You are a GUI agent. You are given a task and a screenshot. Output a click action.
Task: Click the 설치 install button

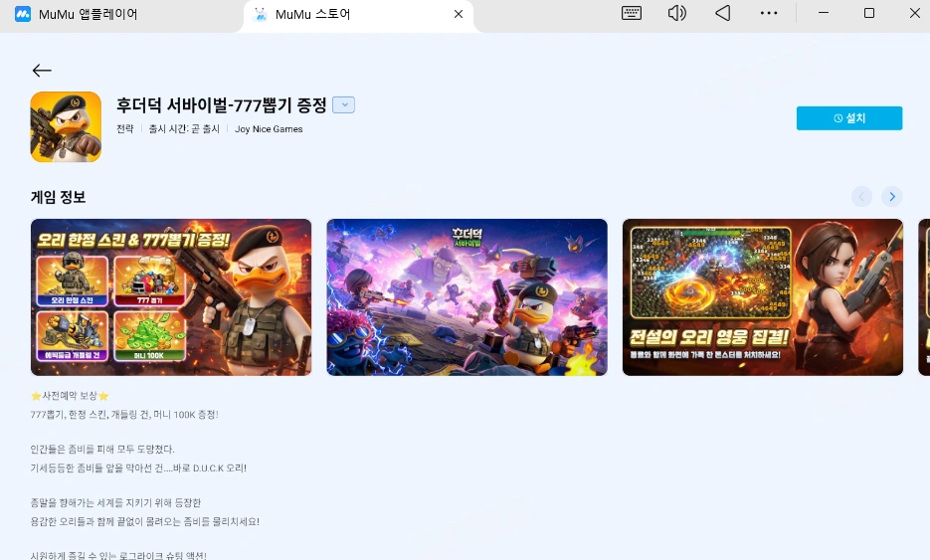pos(849,118)
